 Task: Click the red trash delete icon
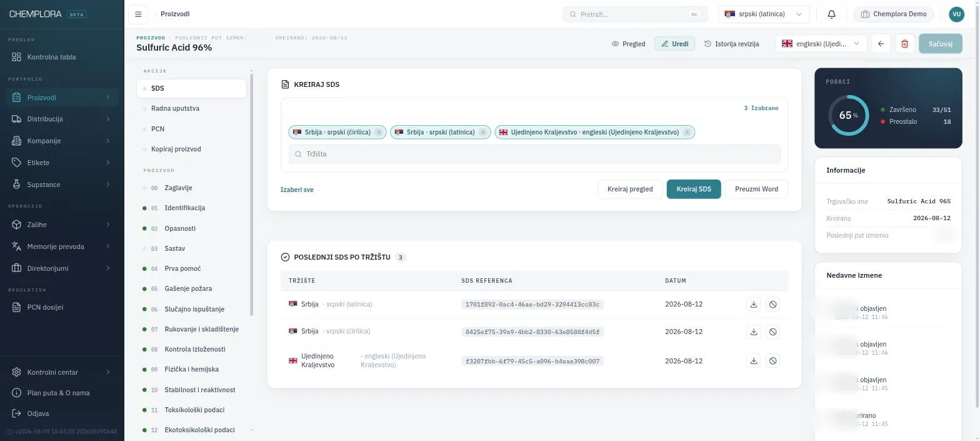pyautogui.click(x=904, y=44)
